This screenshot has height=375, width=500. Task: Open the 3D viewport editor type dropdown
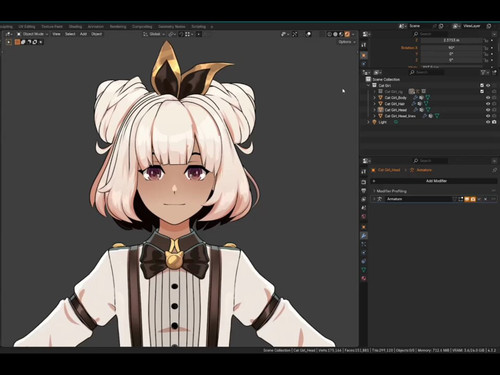[8, 34]
